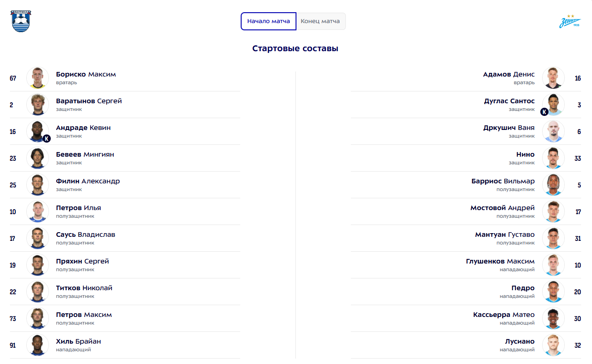Switch to the «Начало матча» tab
592x364 pixels.
[268, 21]
